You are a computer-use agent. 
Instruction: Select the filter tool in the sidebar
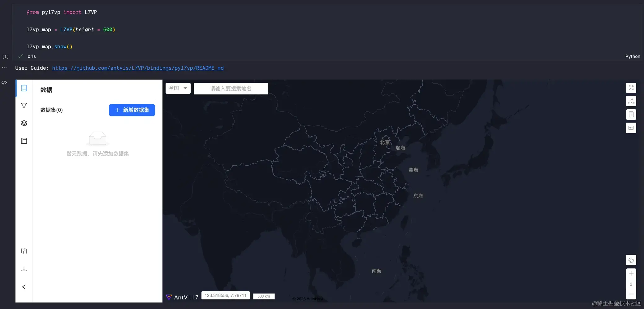pyautogui.click(x=24, y=105)
